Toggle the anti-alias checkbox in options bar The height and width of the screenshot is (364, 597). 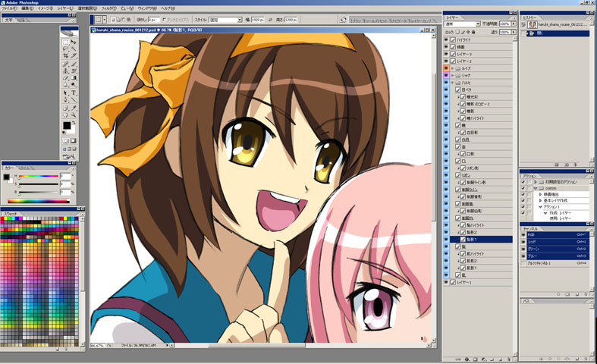165,20
